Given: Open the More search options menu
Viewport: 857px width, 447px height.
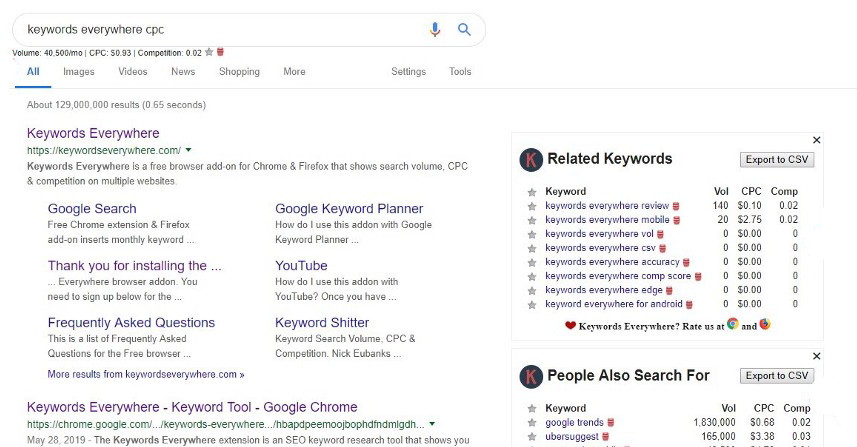Looking at the screenshot, I should point(294,72).
